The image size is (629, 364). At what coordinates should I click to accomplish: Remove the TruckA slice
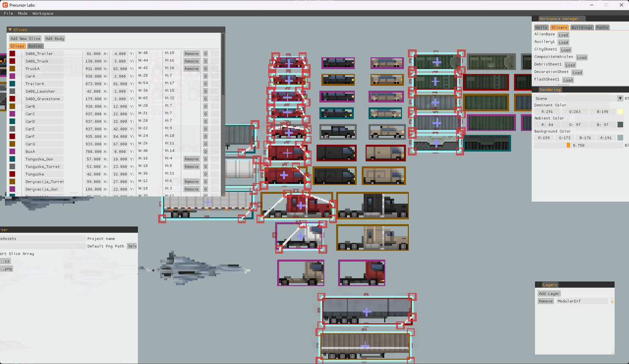191,69
